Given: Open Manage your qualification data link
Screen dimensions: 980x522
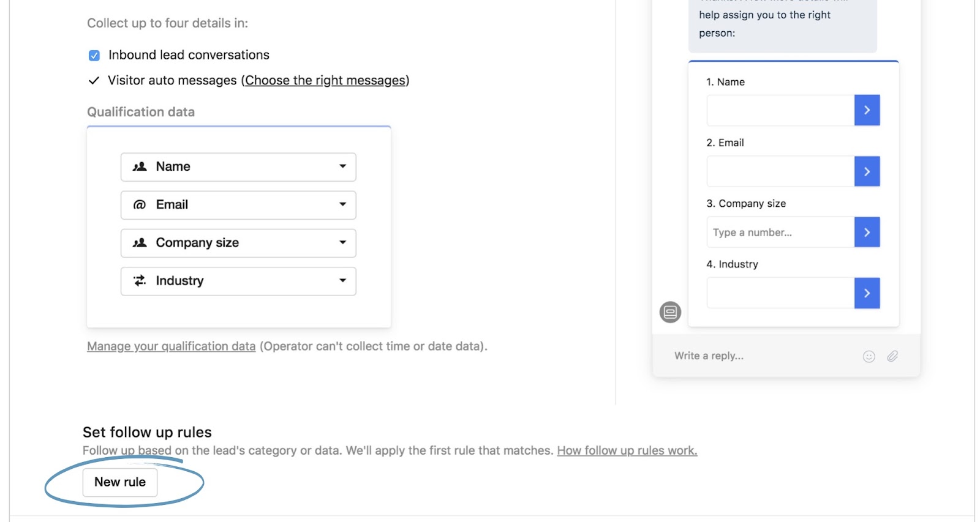Looking at the screenshot, I should tap(171, 346).
